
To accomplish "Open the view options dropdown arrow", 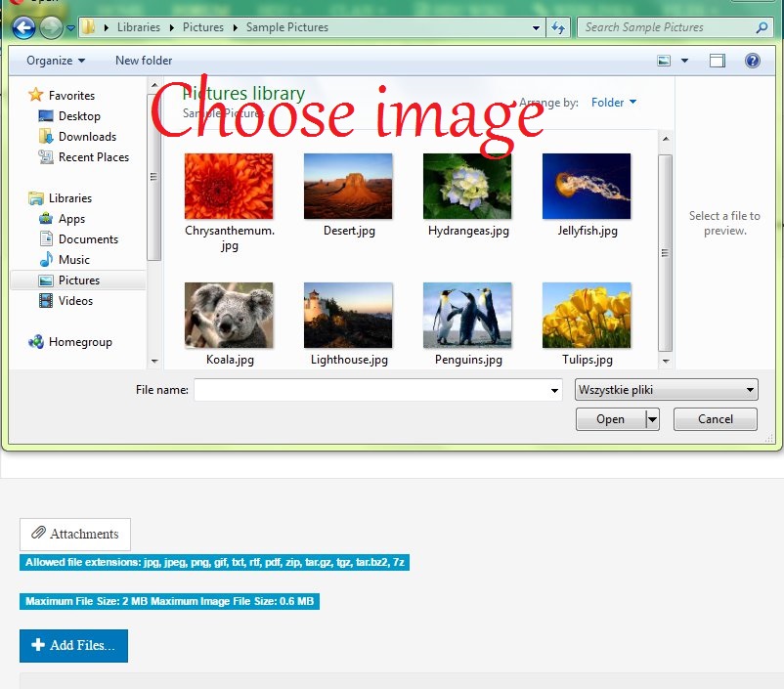I will (684, 61).
